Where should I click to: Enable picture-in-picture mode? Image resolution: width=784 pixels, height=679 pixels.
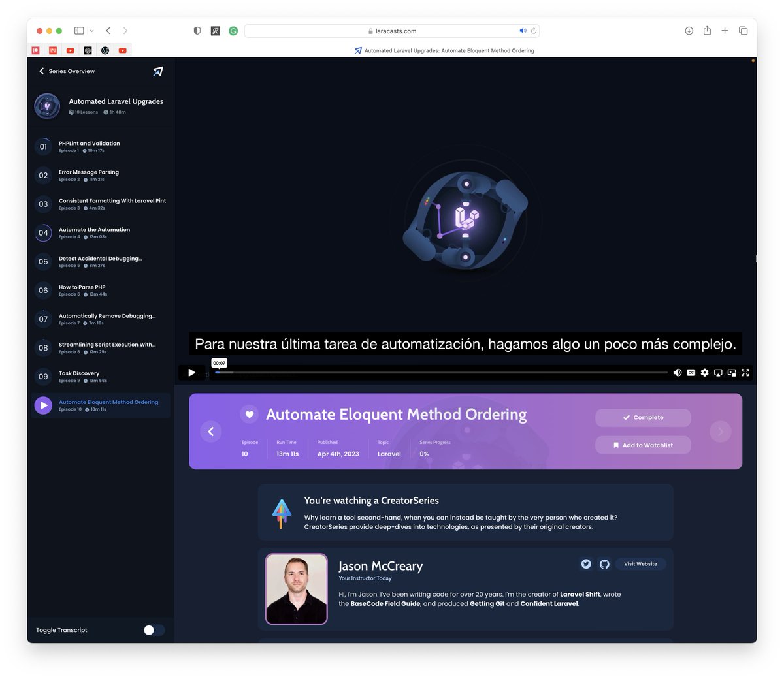732,373
